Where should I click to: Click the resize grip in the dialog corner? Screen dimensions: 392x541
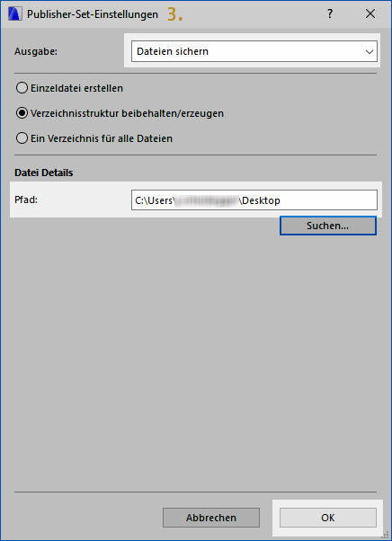point(386,535)
